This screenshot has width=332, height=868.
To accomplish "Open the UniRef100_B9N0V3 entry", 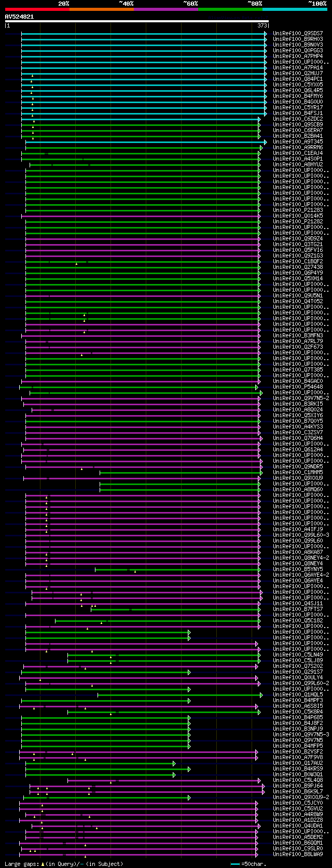I will tap(298, 45).
